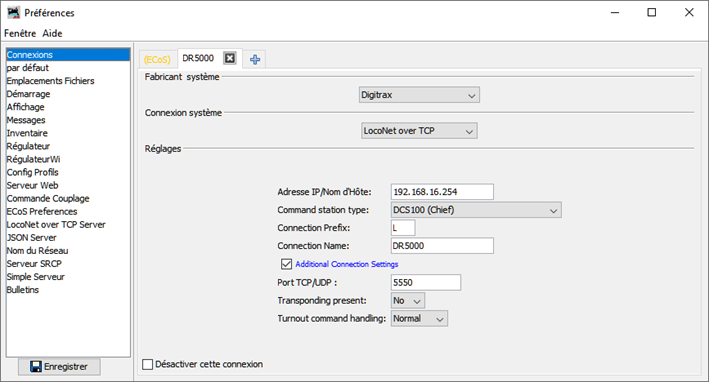Open the Aide menu
The width and height of the screenshot is (709, 382).
[52, 33]
